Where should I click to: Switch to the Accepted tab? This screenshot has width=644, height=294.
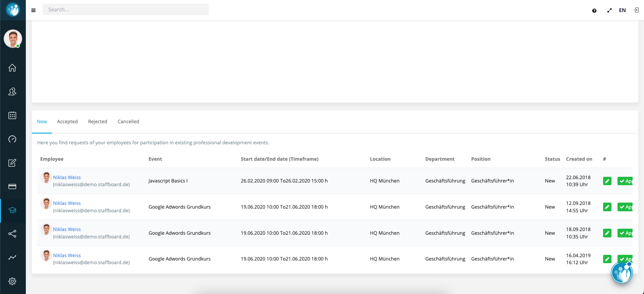click(x=67, y=122)
